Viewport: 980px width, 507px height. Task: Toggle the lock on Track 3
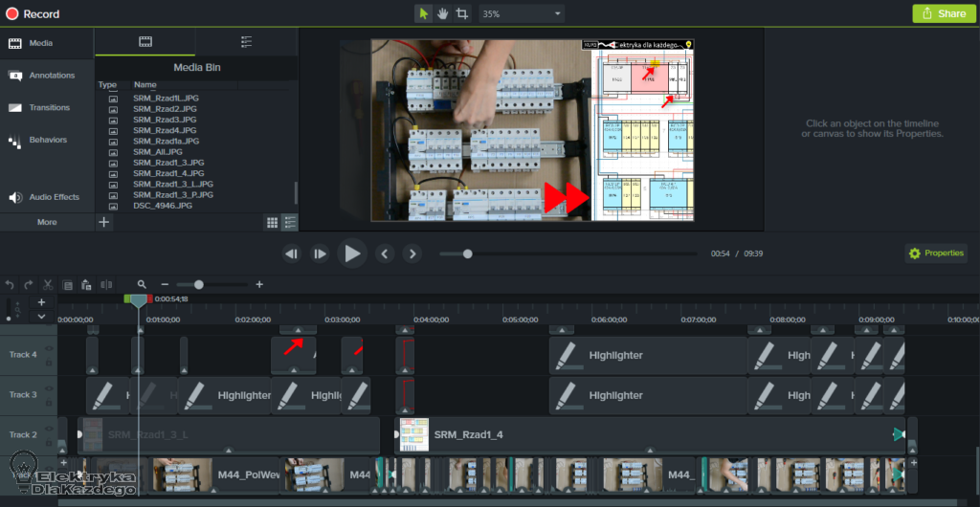coord(49,401)
